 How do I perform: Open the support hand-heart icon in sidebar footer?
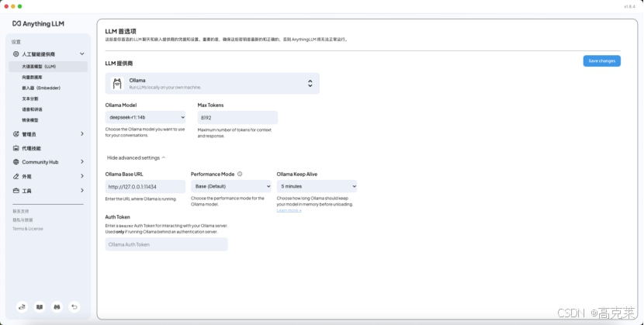[x=22, y=306]
